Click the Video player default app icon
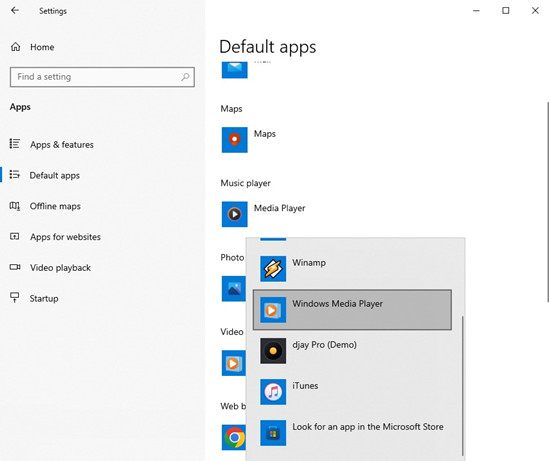550x461 pixels. click(x=234, y=363)
